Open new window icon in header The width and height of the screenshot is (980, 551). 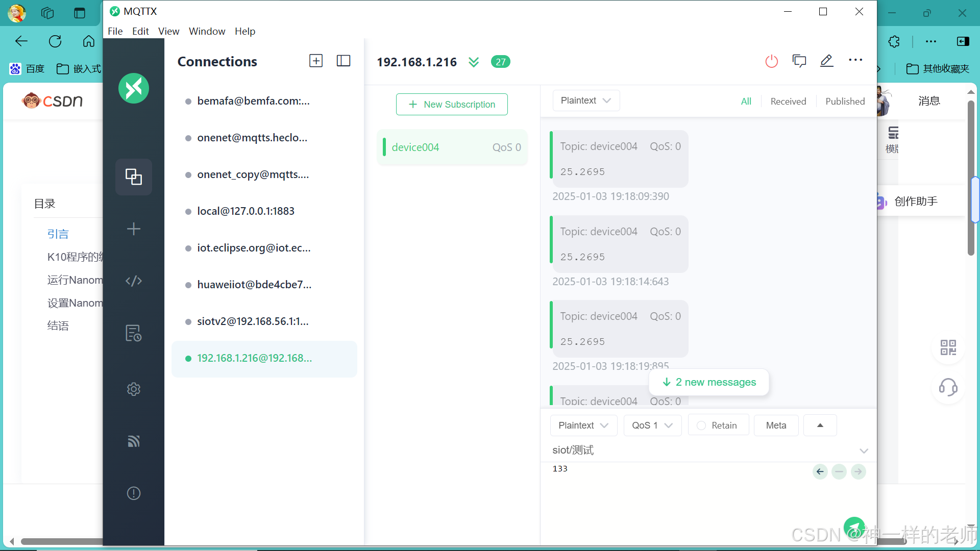point(799,61)
